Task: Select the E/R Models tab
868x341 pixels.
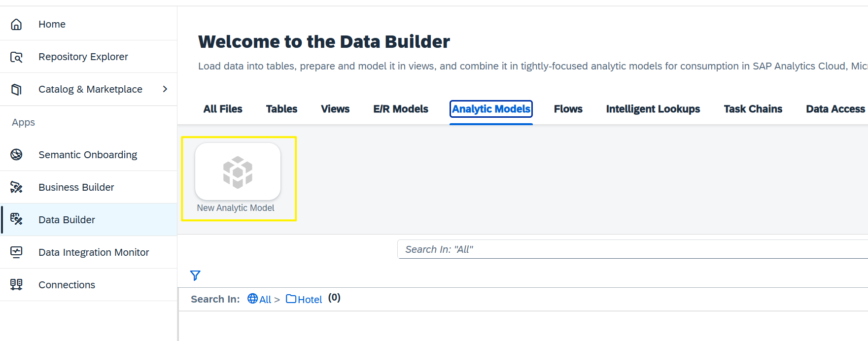Action: tap(401, 109)
